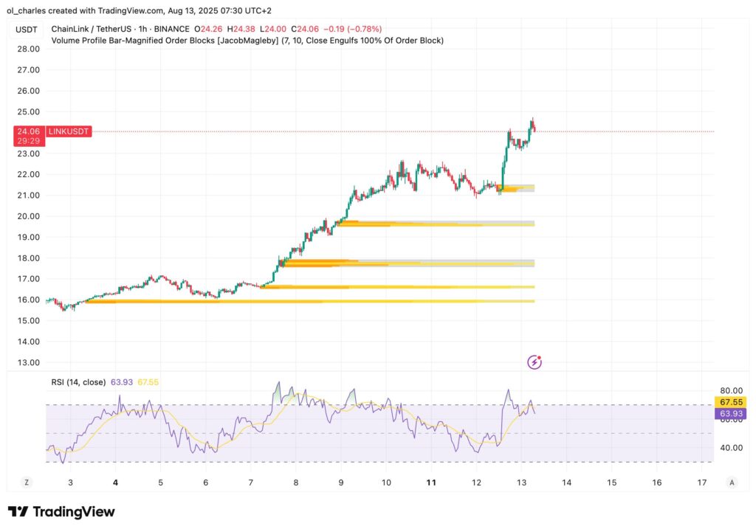Viewport: 756px width, 532px height.
Task: Open the ChainLink / TetherUS symbol name
Action: point(92,30)
